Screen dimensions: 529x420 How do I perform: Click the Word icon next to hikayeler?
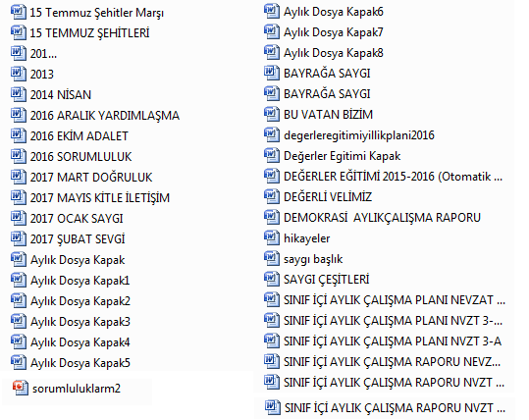coord(272,238)
